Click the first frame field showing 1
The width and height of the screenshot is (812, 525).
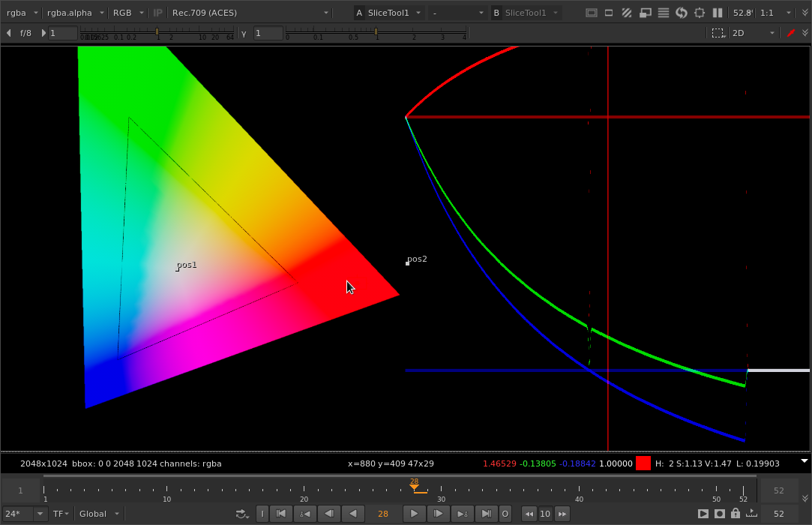21,490
